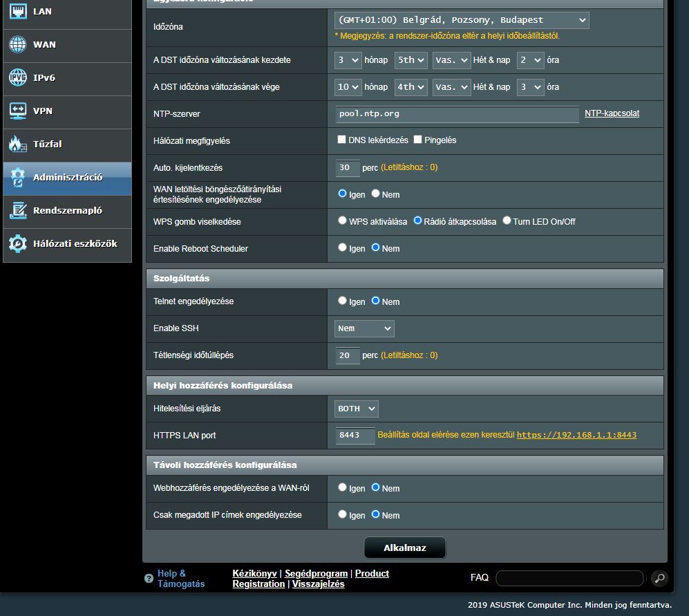Image resolution: width=689 pixels, height=616 pixels.
Task: Open Hitelesítési eljárás BOTH dropdown
Action: click(356, 409)
